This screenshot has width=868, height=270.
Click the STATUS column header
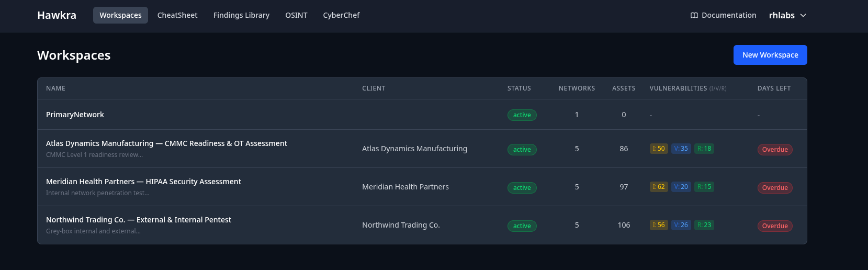coord(519,88)
